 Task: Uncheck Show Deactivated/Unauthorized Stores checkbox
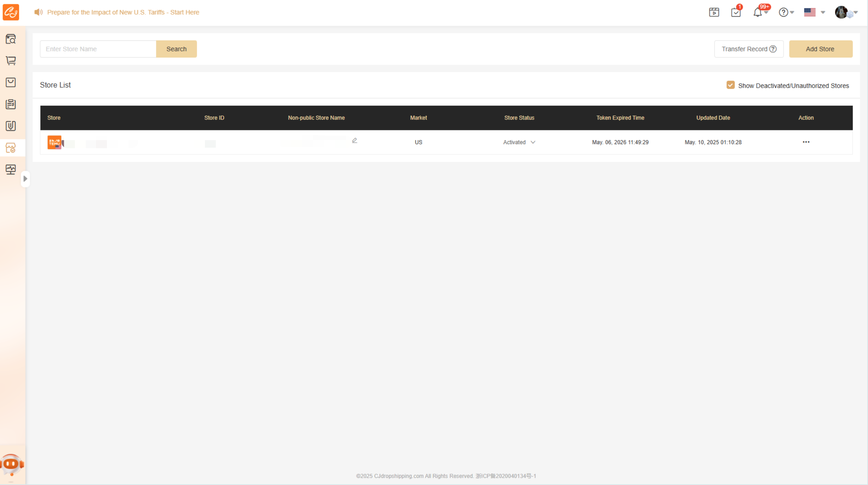[730, 85]
